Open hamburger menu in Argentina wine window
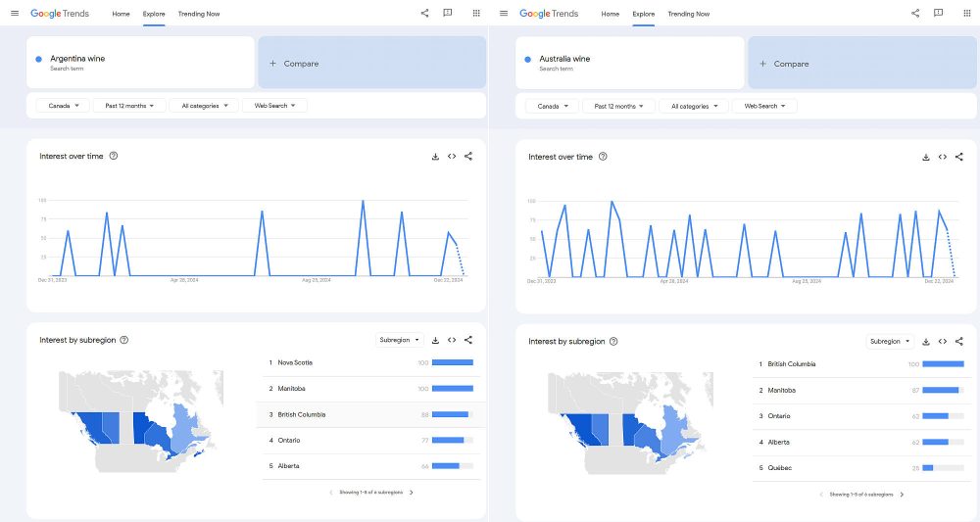The height and width of the screenshot is (522, 980). (15, 13)
